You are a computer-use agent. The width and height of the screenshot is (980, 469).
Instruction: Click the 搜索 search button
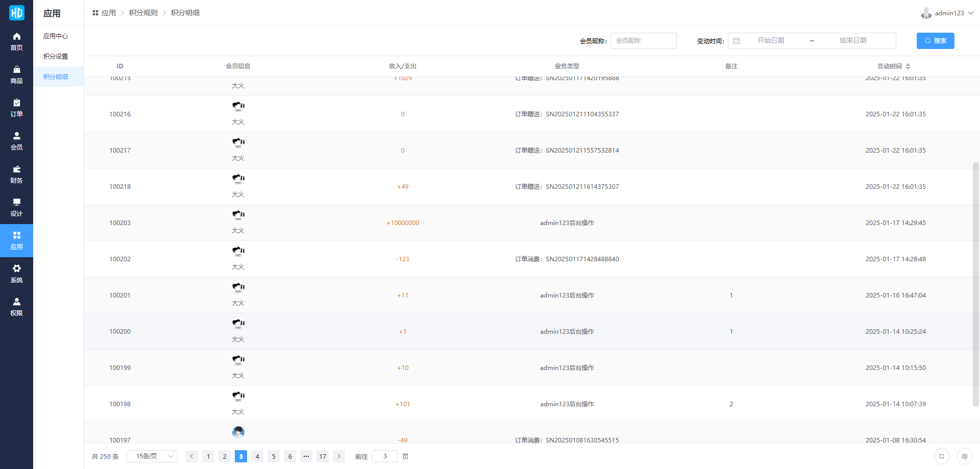pyautogui.click(x=935, y=41)
